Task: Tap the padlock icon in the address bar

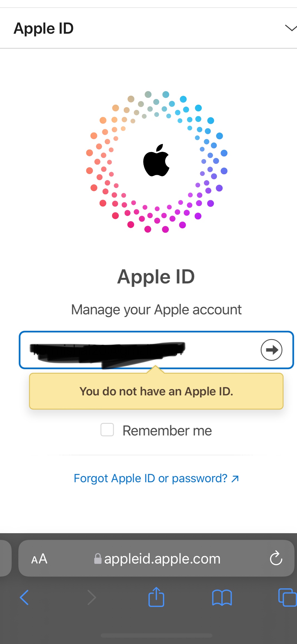Action: pyautogui.click(x=98, y=559)
